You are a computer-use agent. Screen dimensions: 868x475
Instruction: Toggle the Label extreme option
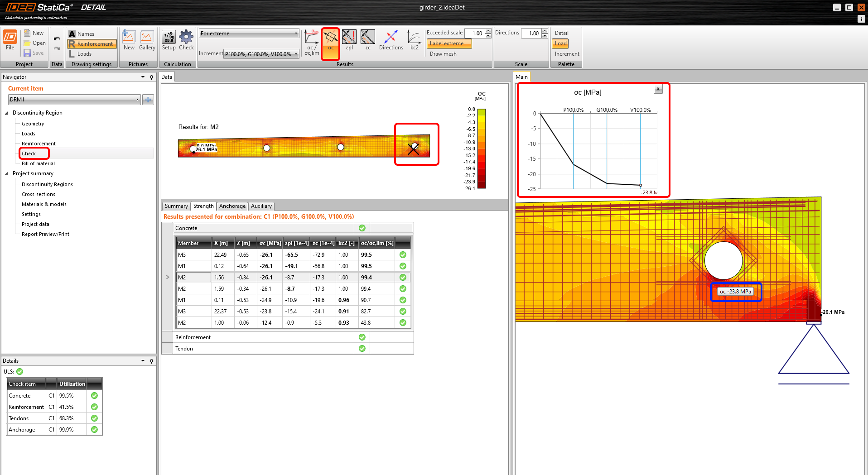click(x=448, y=43)
